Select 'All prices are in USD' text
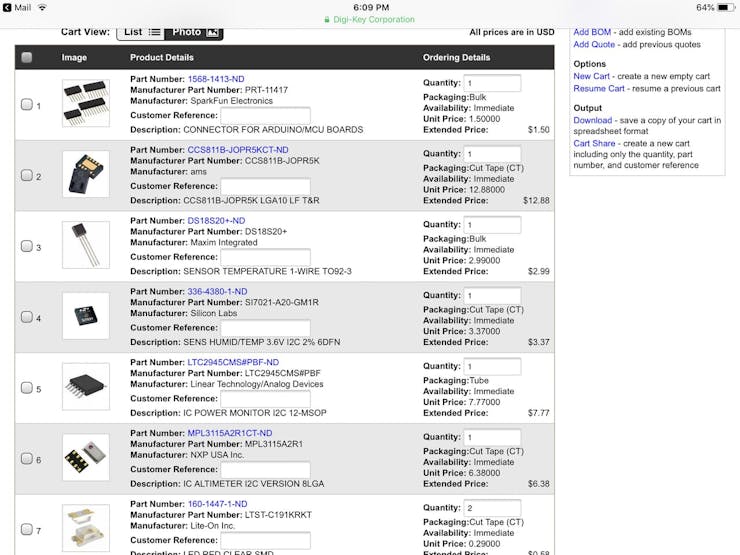 click(x=512, y=32)
